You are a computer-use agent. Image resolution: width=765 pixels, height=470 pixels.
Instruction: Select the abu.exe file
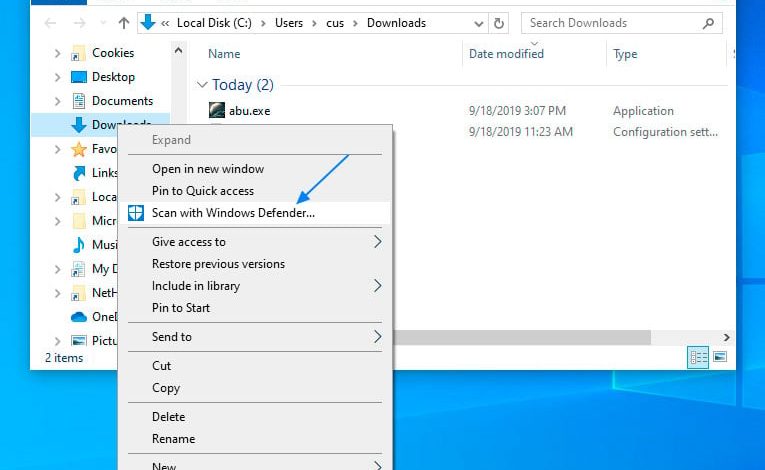coord(249,111)
